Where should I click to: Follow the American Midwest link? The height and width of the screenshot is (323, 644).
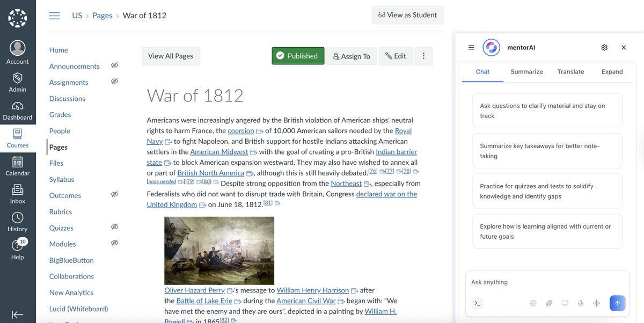coord(219,152)
